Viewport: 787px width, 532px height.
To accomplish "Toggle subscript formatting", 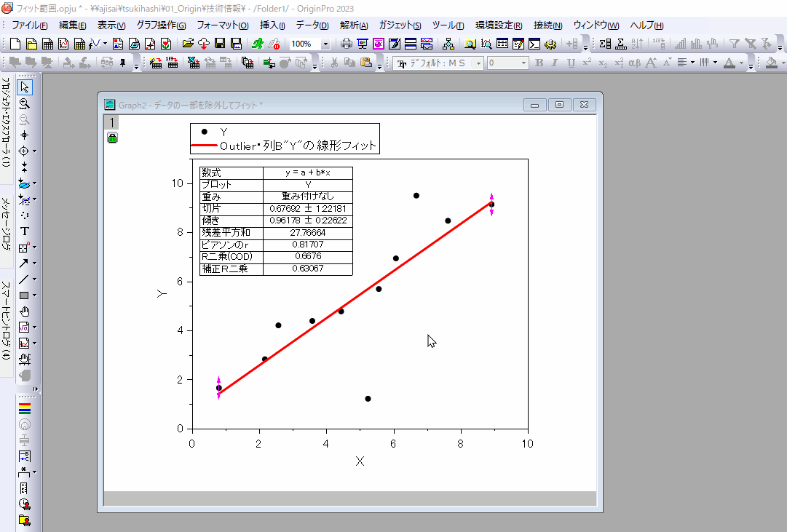I will tap(603, 63).
